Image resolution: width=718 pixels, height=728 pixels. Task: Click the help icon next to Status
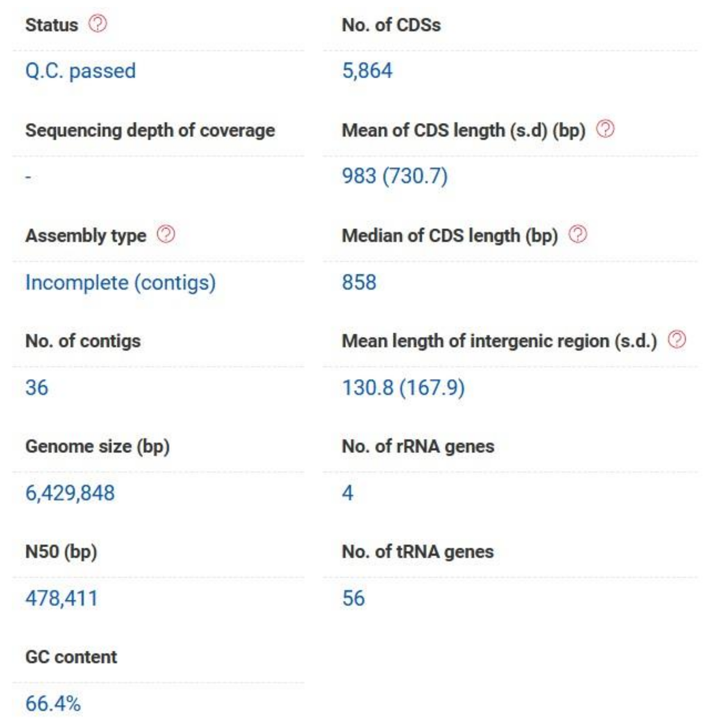[98, 24]
